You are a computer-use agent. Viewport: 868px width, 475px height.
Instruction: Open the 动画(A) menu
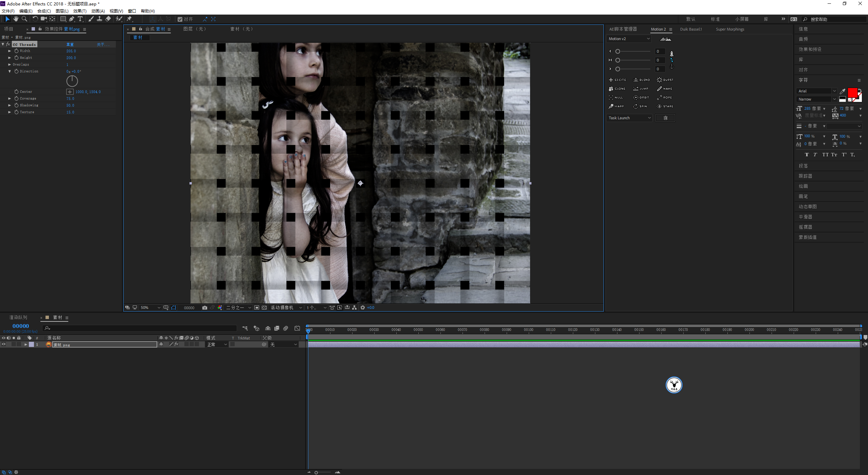click(x=98, y=11)
